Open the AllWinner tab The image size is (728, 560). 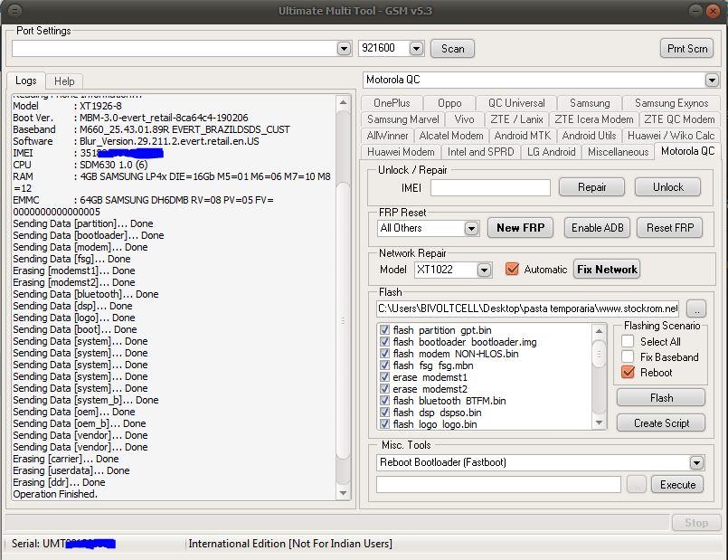(x=387, y=136)
